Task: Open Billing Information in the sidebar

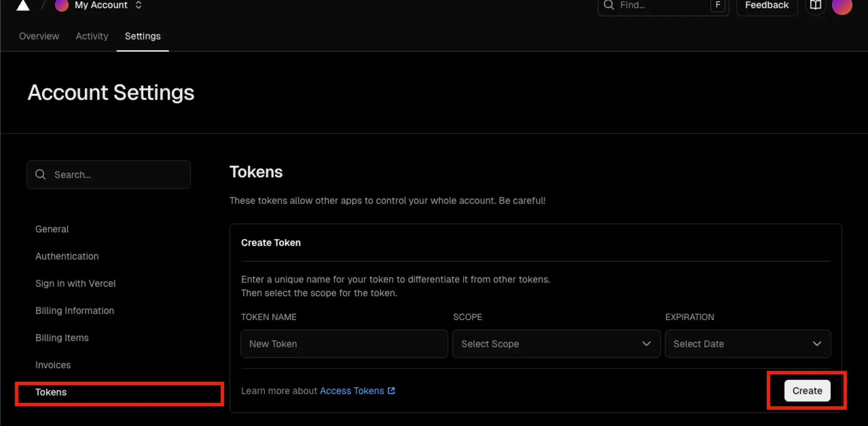Action: point(75,311)
